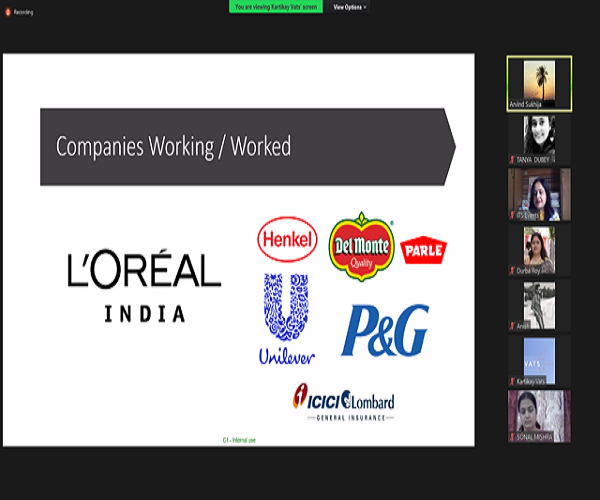Click the muted mic icon beside ITS Events
The image size is (600, 500).
512,215
